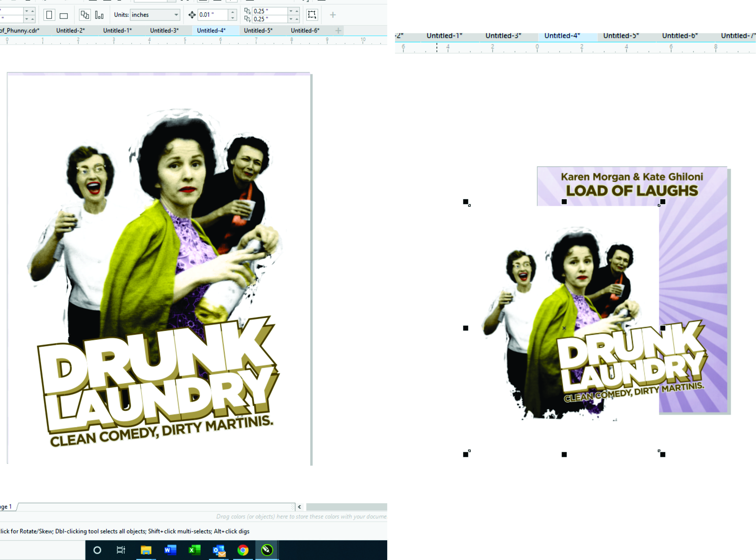Click the nudge distance 0.01 field
The width and height of the screenshot is (756, 560).
pos(212,15)
